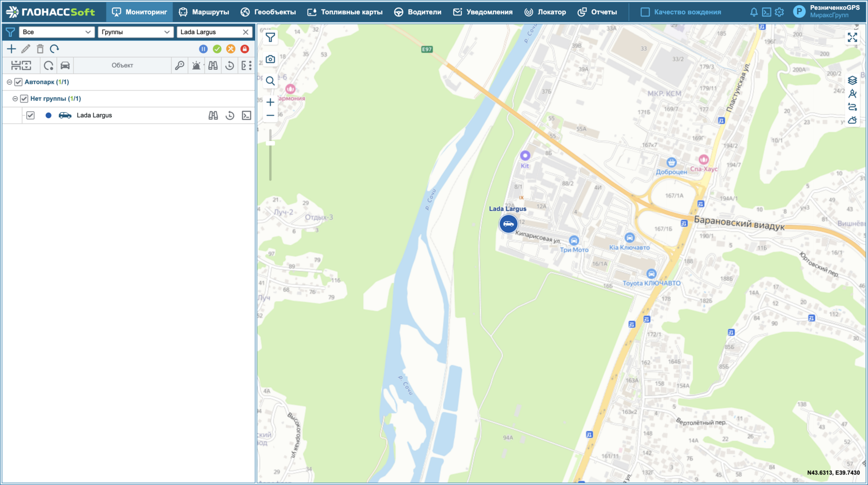Go to Топливные карты tab

click(345, 12)
